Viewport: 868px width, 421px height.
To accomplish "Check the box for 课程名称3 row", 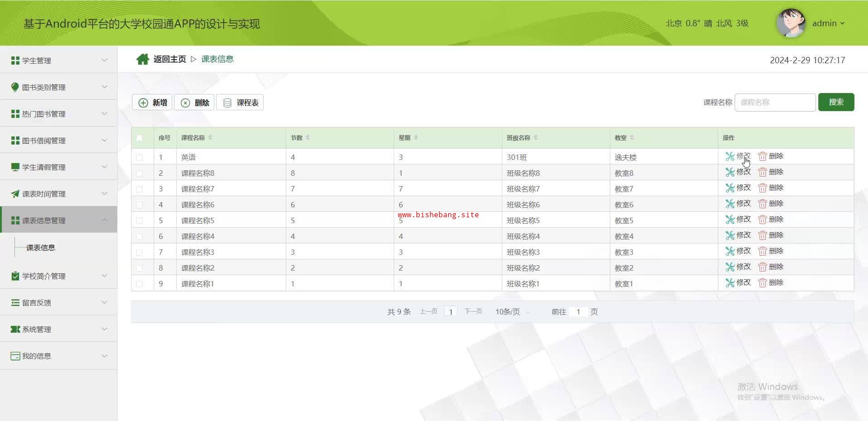I will click(x=139, y=253).
